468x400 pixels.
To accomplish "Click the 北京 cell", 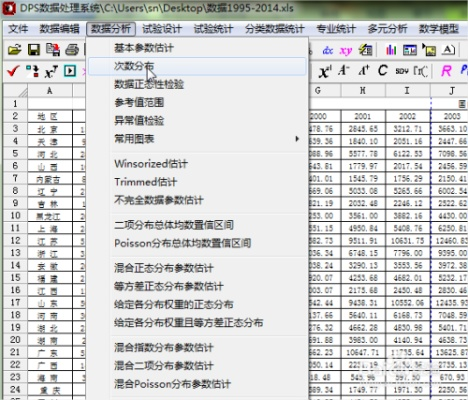I will (50, 129).
